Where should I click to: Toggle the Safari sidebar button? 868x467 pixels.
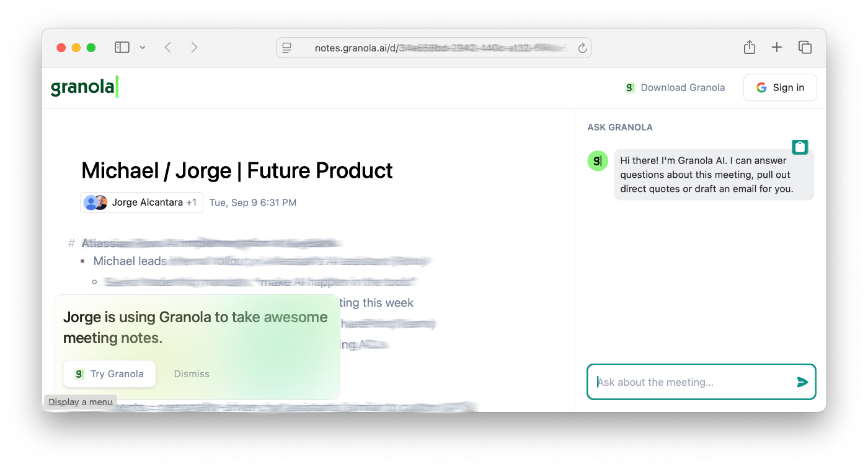pyautogui.click(x=122, y=47)
